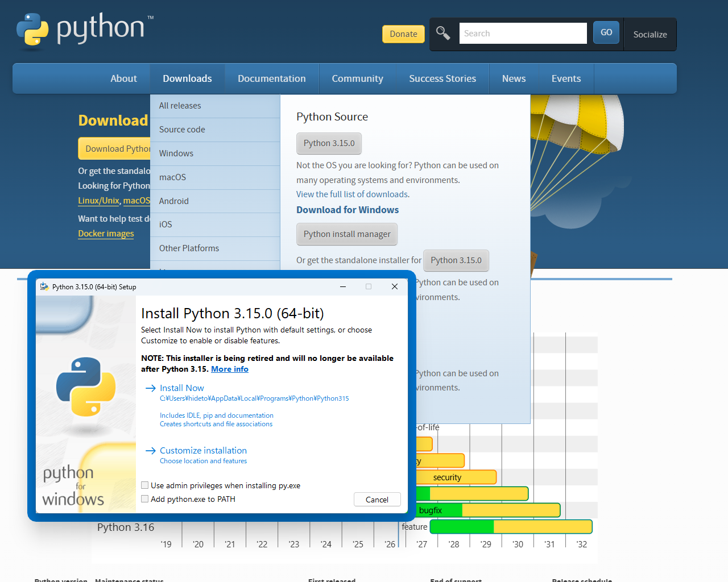Open the Documentation menu
This screenshot has height=582, width=728.
tap(272, 78)
